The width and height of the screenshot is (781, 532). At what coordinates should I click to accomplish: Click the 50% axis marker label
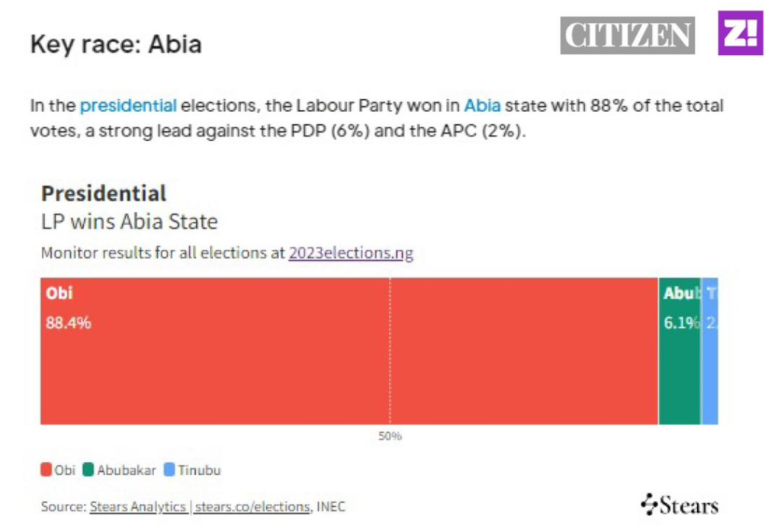(x=390, y=437)
